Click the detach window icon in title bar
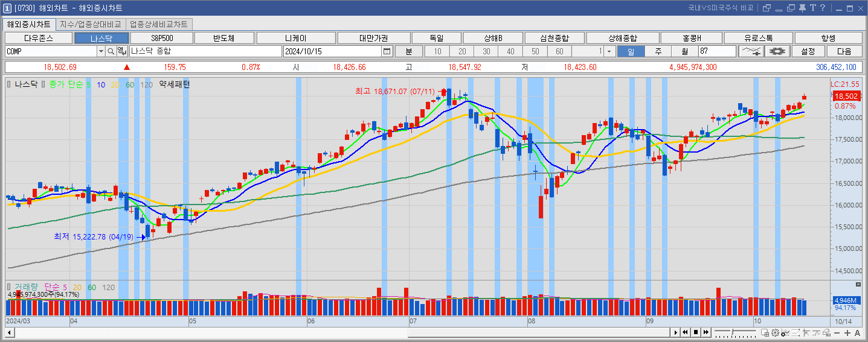This screenshot has height=342, width=868. [x=767, y=8]
